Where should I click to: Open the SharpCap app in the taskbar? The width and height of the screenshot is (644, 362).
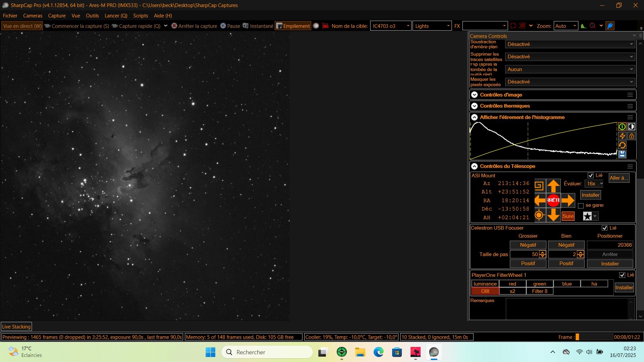coord(434,352)
